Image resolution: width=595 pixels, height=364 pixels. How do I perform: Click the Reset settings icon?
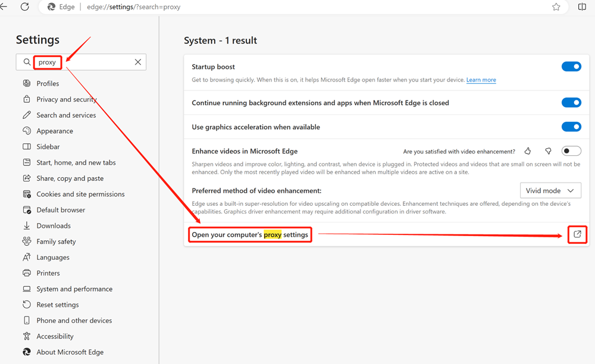[27, 305]
